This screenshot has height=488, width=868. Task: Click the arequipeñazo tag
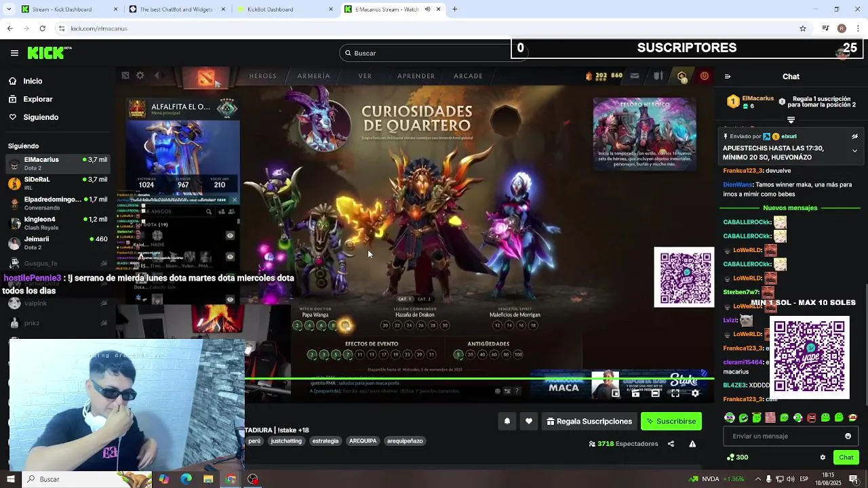pos(405,441)
